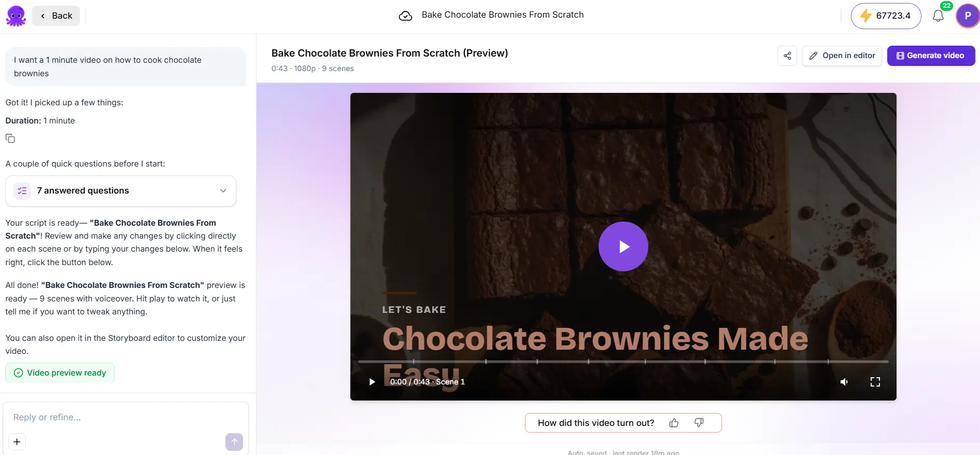Click the green notification count badge 22
The image size is (980, 455).
click(x=946, y=6)
